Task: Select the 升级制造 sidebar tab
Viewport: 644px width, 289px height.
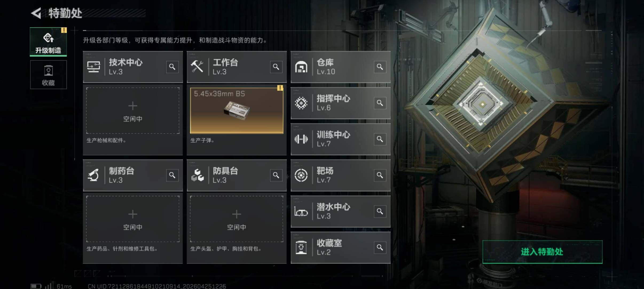Action: point(48,42)
